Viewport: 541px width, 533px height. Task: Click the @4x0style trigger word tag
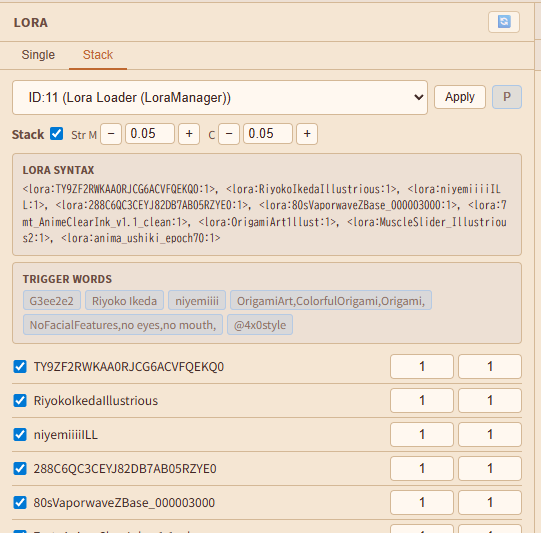coord(260,325)
